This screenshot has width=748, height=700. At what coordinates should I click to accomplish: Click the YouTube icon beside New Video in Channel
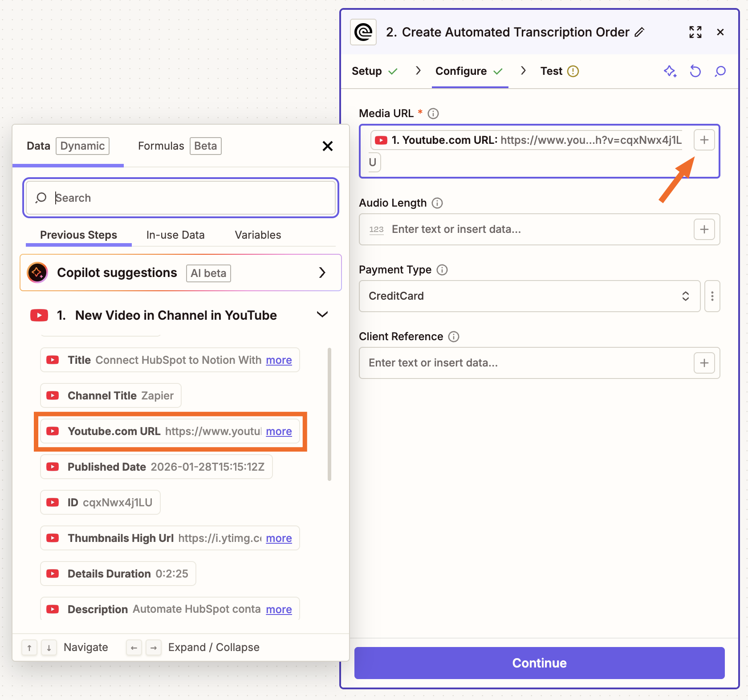tap(39, 315)
